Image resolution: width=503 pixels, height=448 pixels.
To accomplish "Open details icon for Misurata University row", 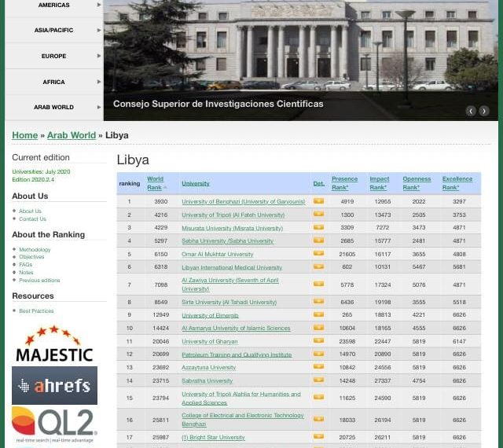I will 318,227.
